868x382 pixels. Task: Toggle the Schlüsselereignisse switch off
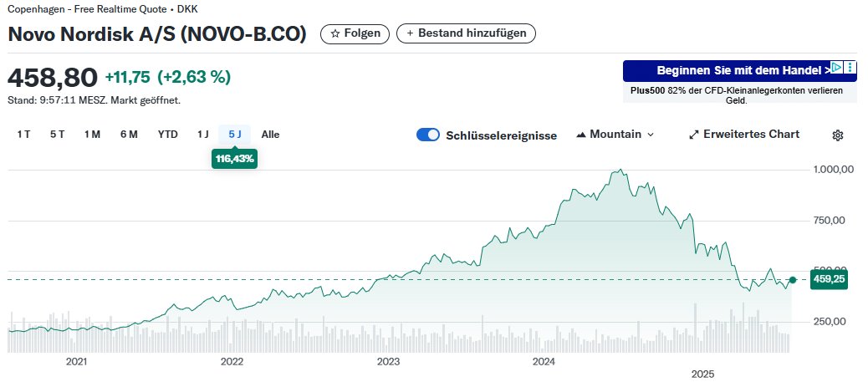(x=428, y=135)
